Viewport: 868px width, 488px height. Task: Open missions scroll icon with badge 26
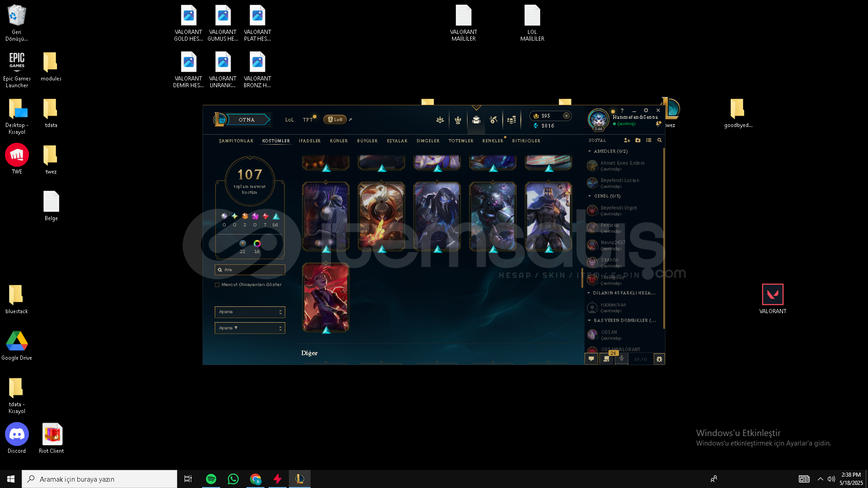(607, 359)
